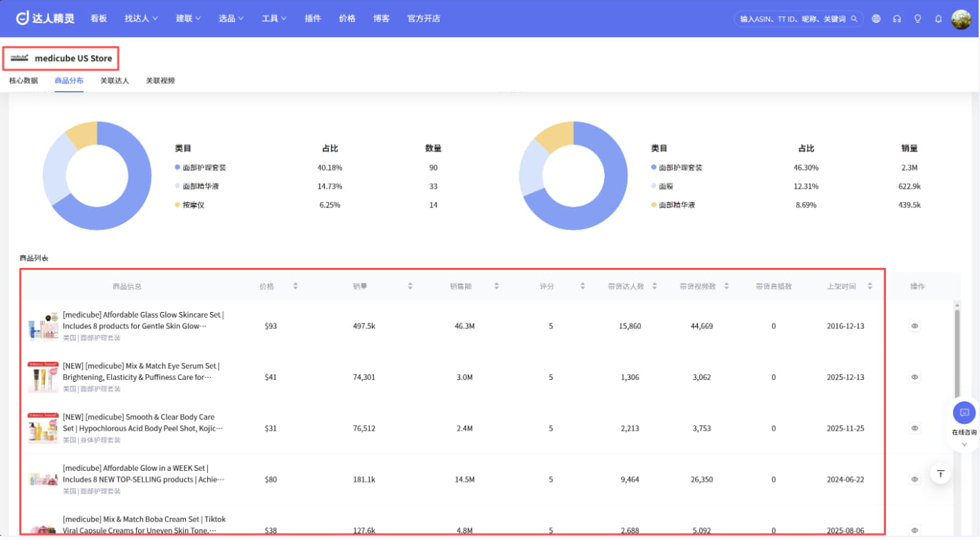Viewport: 980px width, 540px height.
Task: Click the 2016-12-13 listing date cell
Action: (x=845, y=326)
